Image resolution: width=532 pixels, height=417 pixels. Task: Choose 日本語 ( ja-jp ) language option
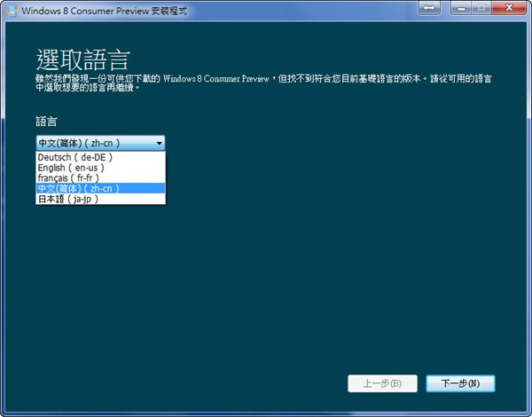click(100, 199)
